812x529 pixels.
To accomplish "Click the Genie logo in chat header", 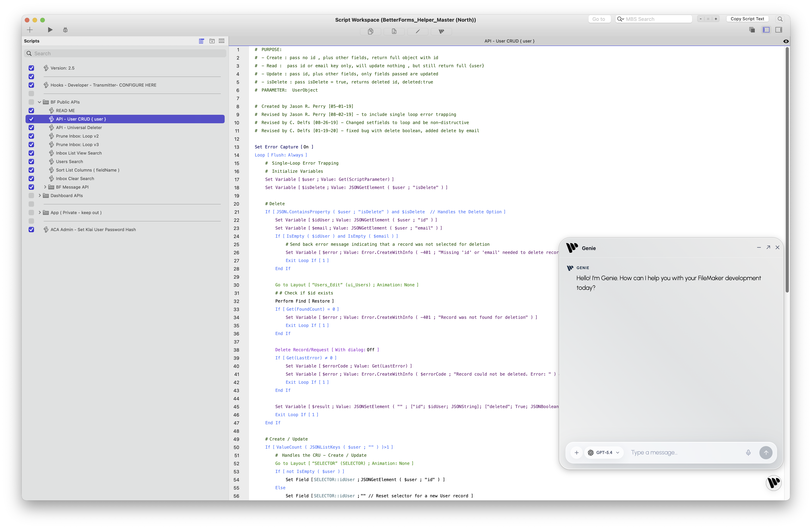I will [x=572, y=248].
